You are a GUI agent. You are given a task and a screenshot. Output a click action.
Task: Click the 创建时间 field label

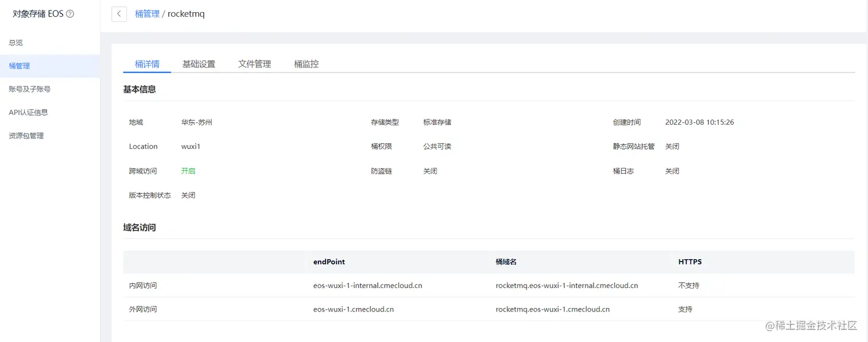[x=627, y=122]
